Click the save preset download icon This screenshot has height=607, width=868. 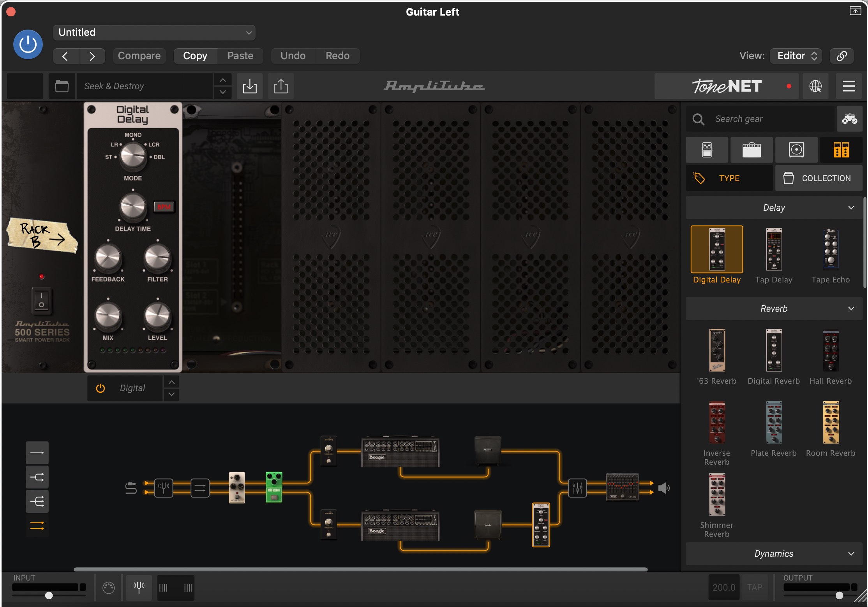[x=249, y=86]
